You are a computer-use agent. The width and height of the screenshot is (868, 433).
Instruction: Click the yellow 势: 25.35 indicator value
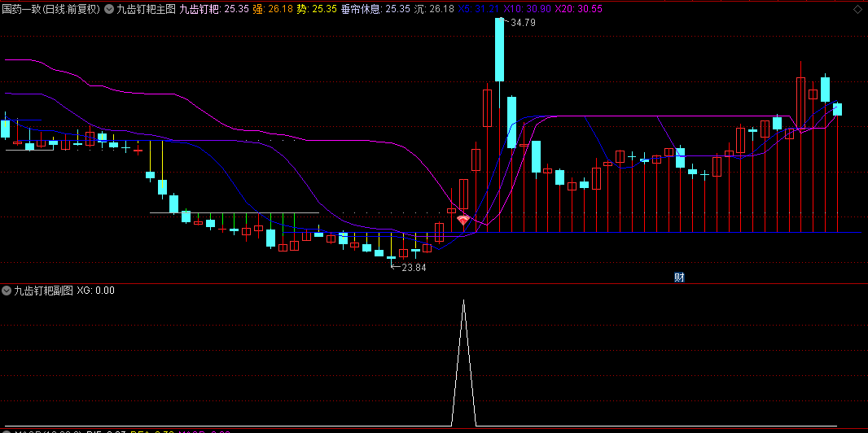click(316, 10)
